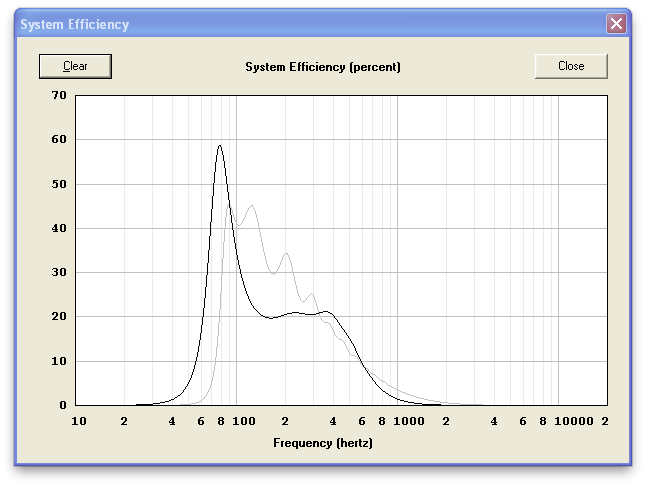Screen dimensions: 646x486
Task: Click the 50 value on the vertical axis
Action: point(59,184)
